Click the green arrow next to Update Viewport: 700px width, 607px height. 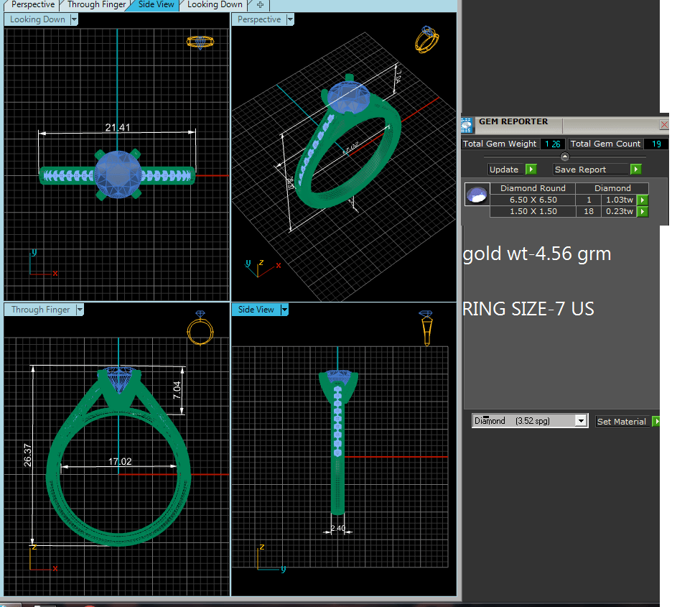(x=531, y=170)
